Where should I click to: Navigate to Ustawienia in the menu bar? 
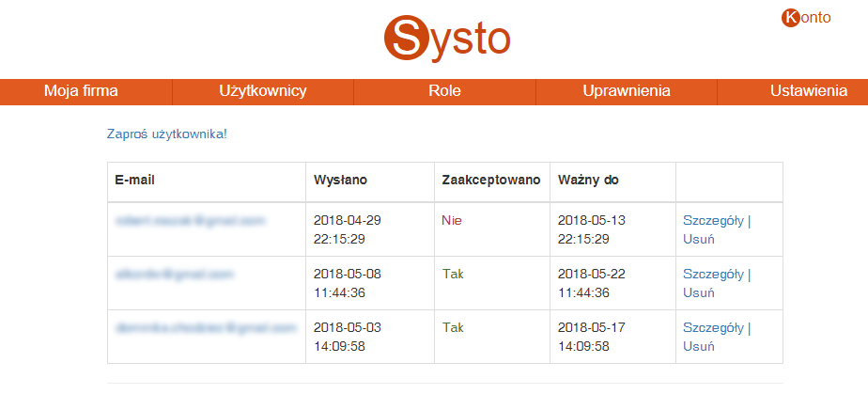click(808, 91)
